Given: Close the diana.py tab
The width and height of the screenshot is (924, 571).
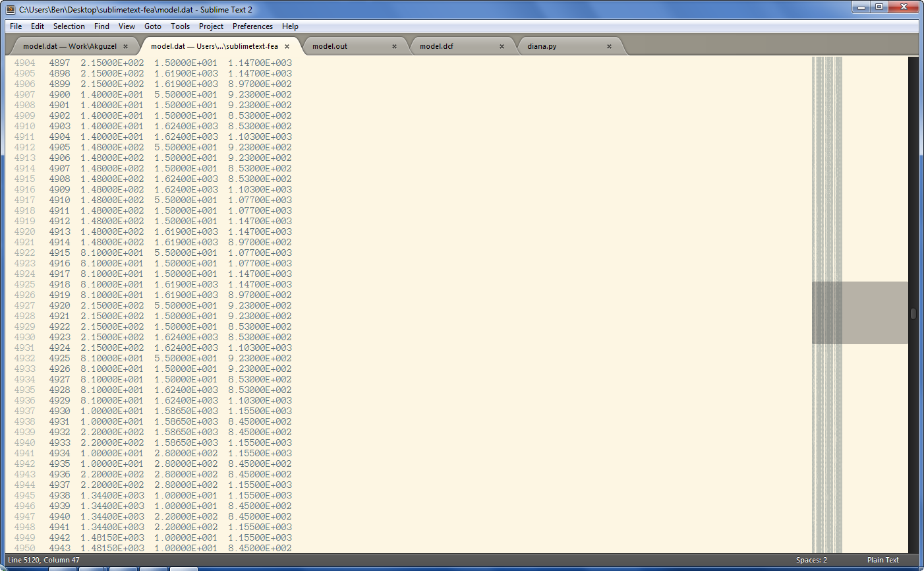Looking at the screenshot, I should point(609,46).
